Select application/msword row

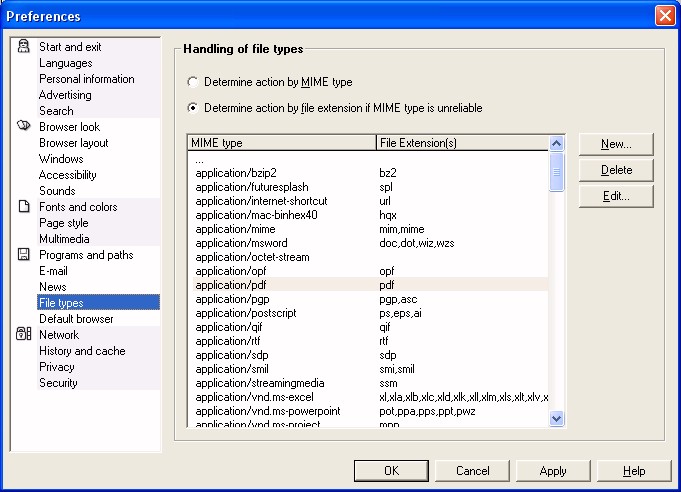pyautogui.click(x=370, y=243)
